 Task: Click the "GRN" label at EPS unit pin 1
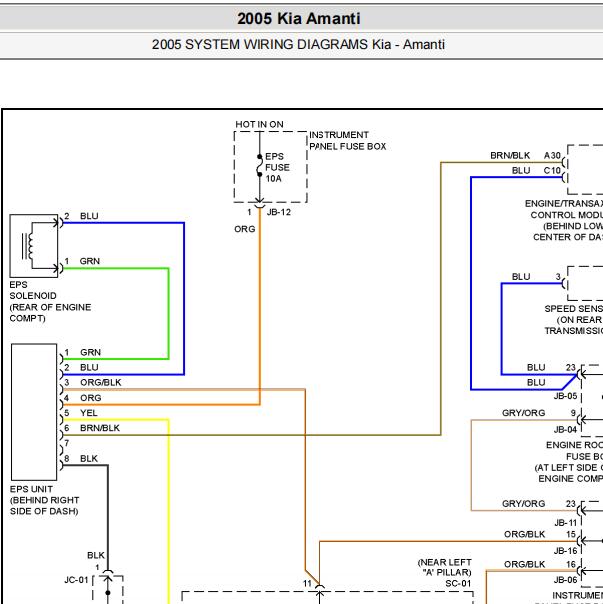click(x=90, y=352)
